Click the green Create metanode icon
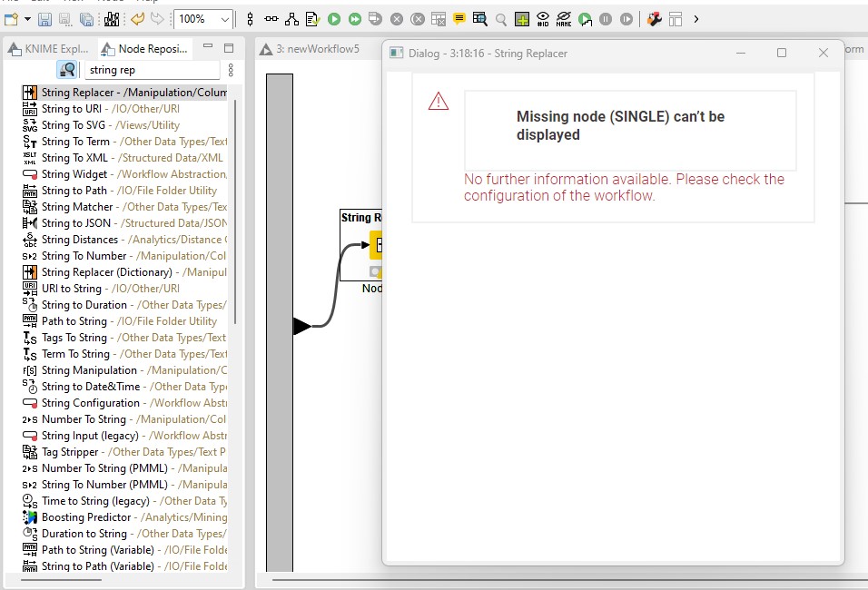Viewport: 868px width, 590px height. (x=522, y=18)
